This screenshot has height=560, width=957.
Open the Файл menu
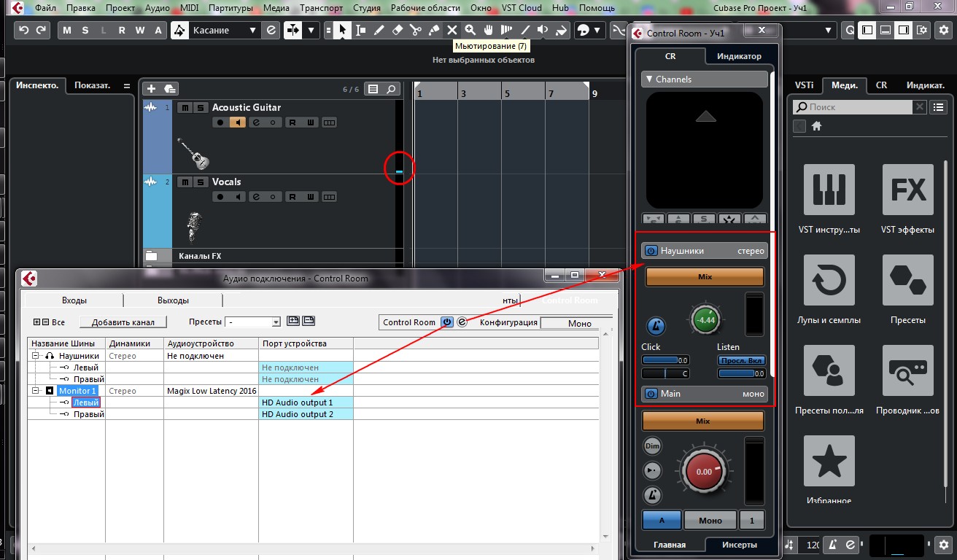tap(45, 8)
